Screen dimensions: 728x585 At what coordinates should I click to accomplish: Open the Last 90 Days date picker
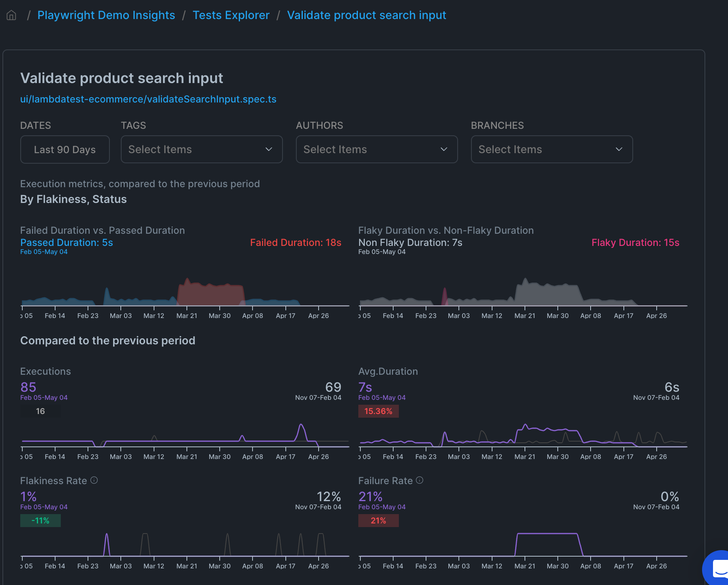click(65, 149)
